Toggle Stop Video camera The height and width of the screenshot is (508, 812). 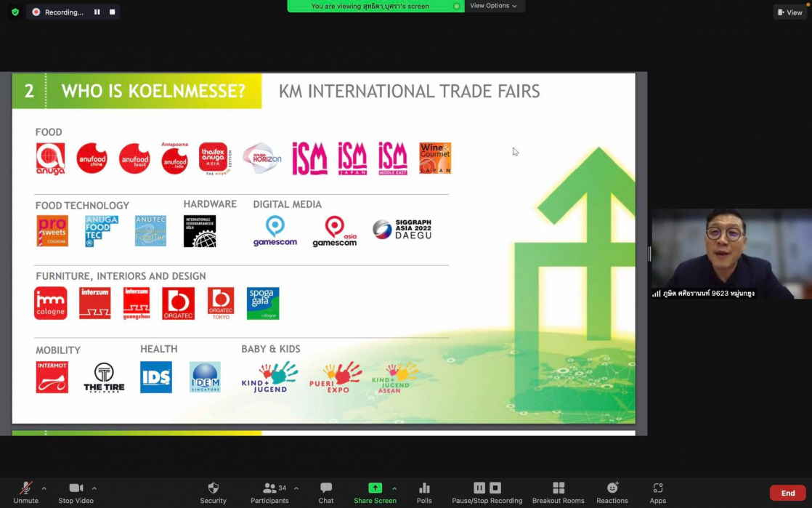[x=76, y=488]
